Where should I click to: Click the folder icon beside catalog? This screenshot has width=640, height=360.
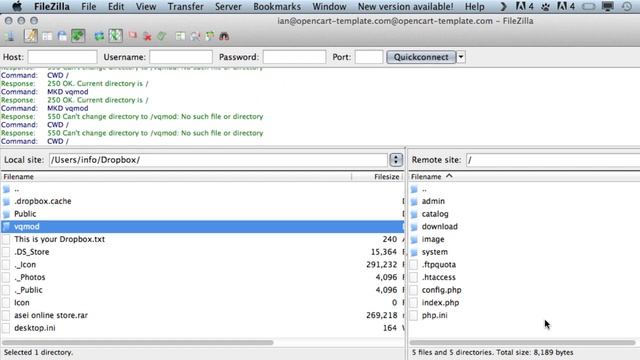tap(414, 214)
